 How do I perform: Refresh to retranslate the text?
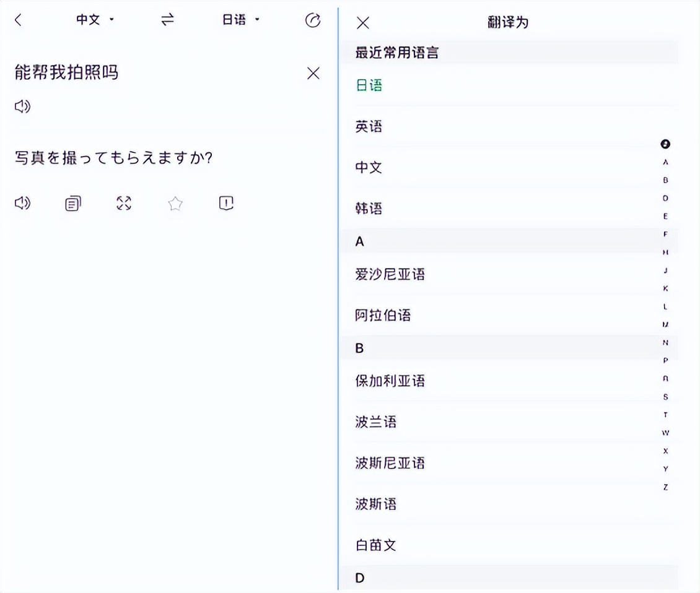[x=313, y=20]
